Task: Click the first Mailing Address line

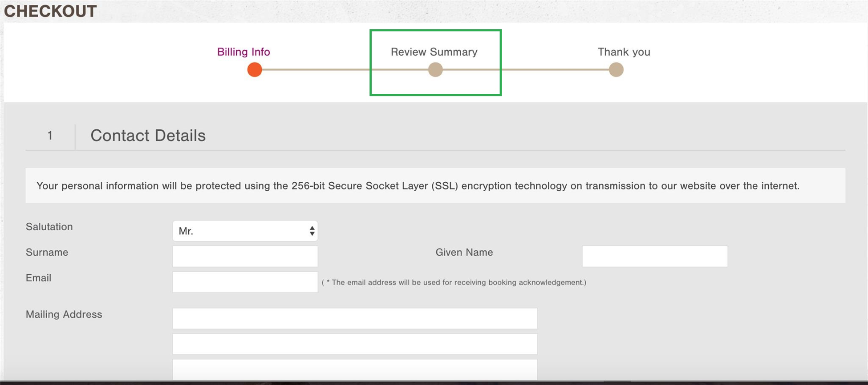Action: point(355,318)
